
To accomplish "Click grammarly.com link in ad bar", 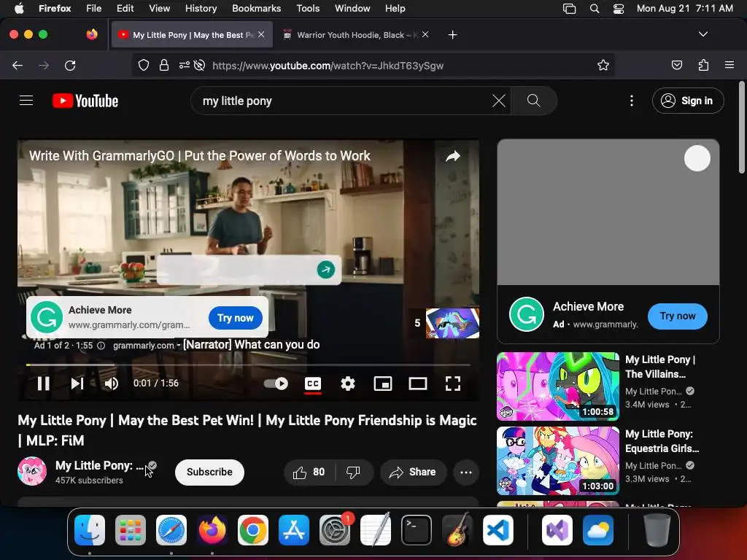I will (143, 346).
